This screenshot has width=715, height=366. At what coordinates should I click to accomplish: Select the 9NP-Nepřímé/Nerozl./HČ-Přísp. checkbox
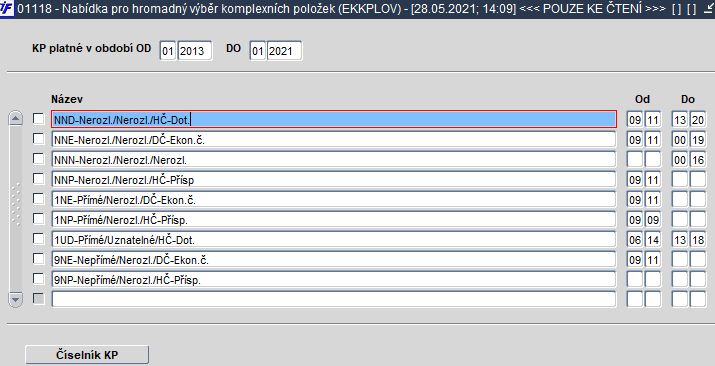pyautogui.click(x=39, y=279)
